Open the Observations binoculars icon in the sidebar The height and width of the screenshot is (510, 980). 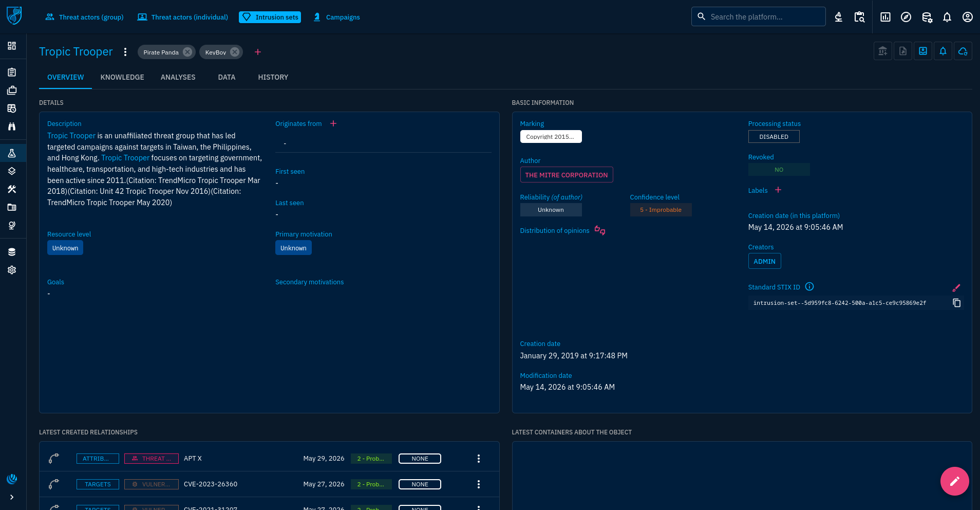pos(12,126)
